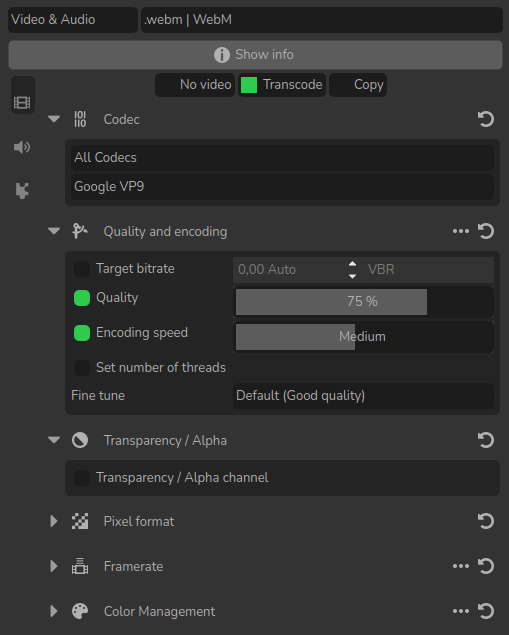This screenshot has width=509, height=635.
Task: Collapse the Codec section
Action: [54, 119]
